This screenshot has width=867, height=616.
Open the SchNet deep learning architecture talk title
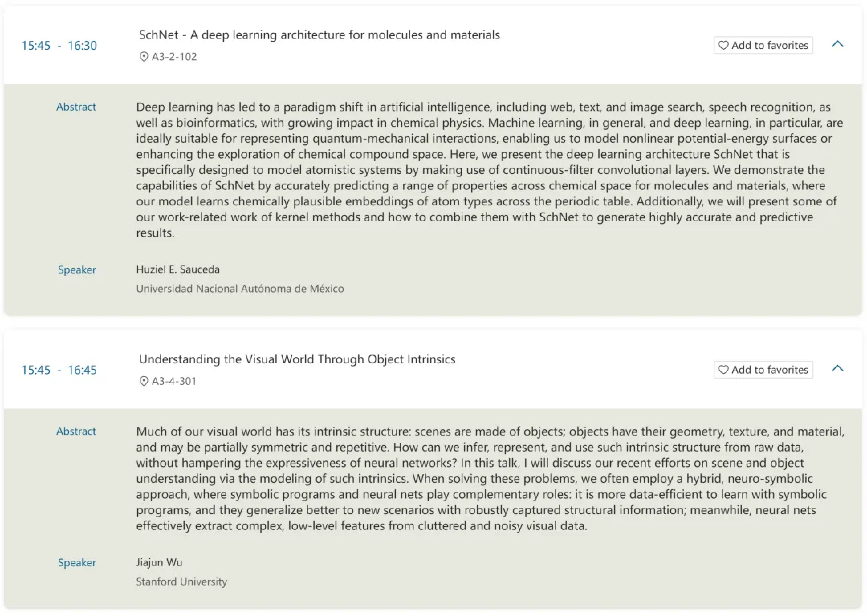point(319,35)
